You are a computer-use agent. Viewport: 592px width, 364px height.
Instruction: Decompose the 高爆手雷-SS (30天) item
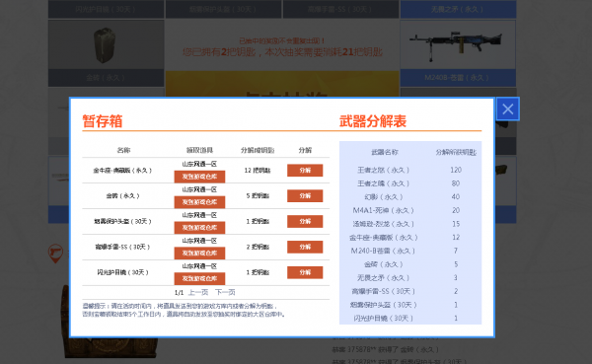coord(305,247)
